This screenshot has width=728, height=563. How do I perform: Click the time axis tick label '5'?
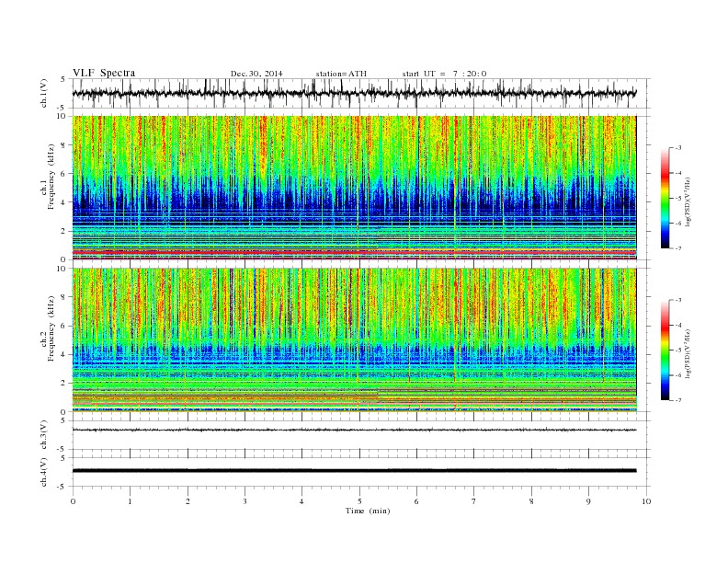tap(359, 501)
